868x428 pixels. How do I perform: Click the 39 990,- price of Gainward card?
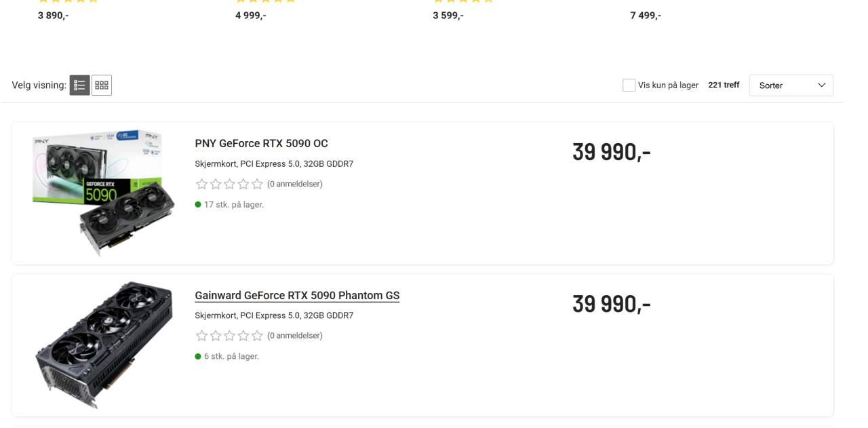click(611, 304)
